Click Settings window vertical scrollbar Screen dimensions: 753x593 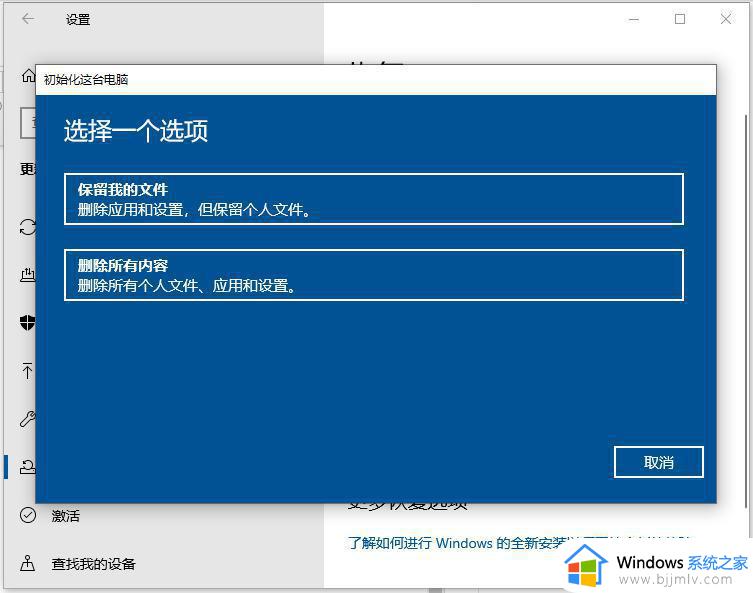point(746,312)
